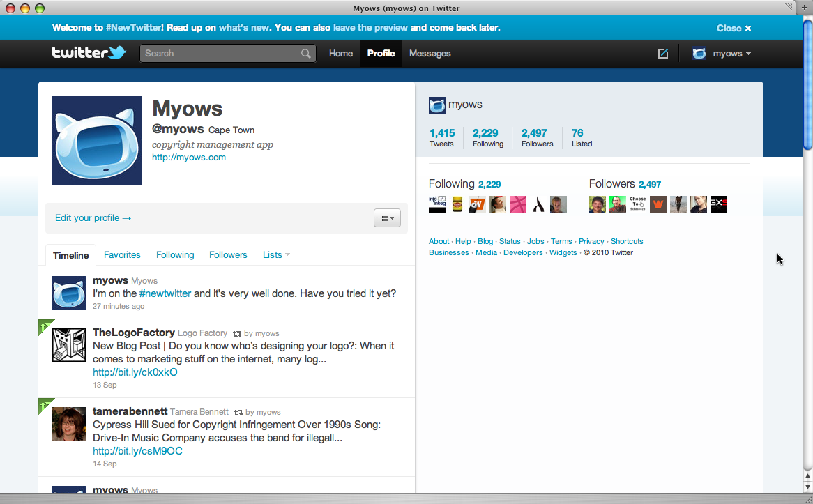Open Messages in the top navigation

[430, 54]
